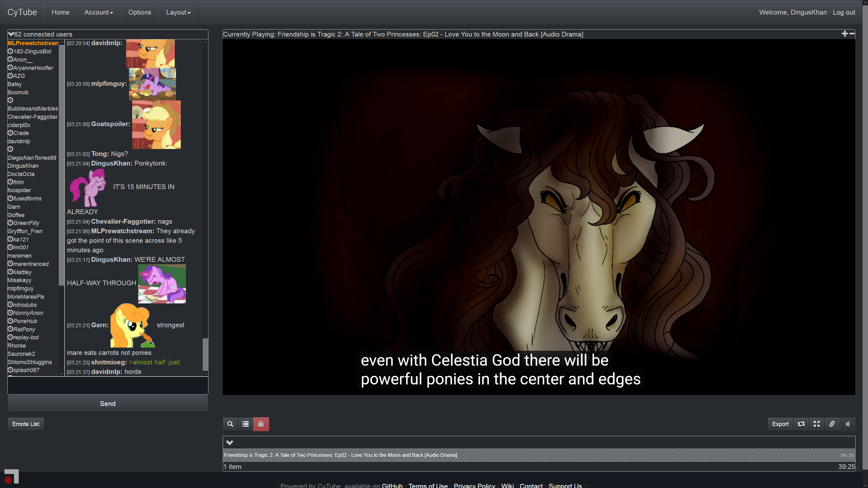
Task: Shrink video with the minus icon
Action: pyautogui.click(x=852, y=33)
